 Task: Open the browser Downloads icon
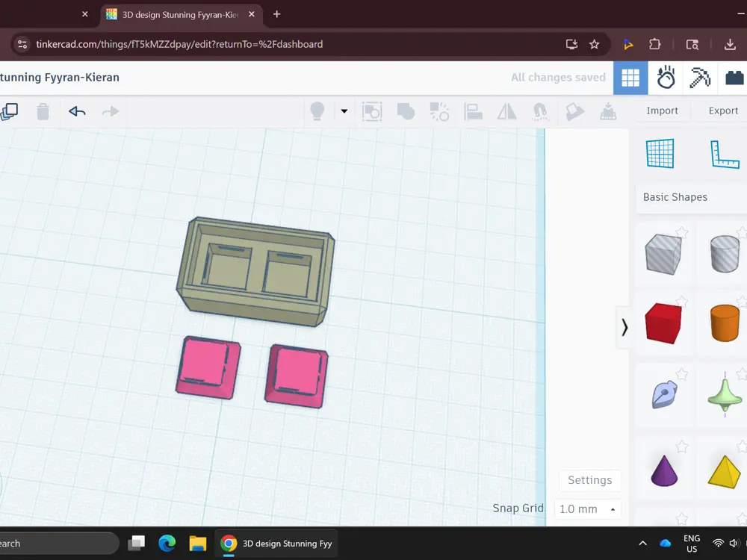pyautogui.click(x=730, y=44)
